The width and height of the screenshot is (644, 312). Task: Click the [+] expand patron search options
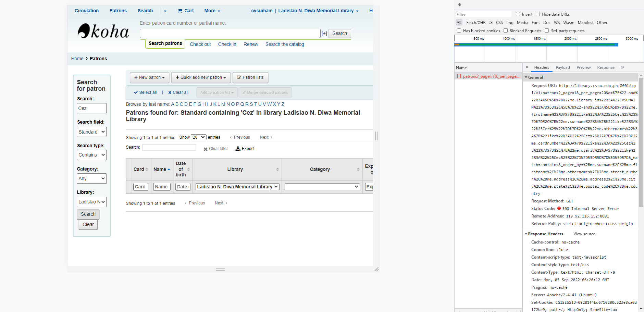(324, 34)
